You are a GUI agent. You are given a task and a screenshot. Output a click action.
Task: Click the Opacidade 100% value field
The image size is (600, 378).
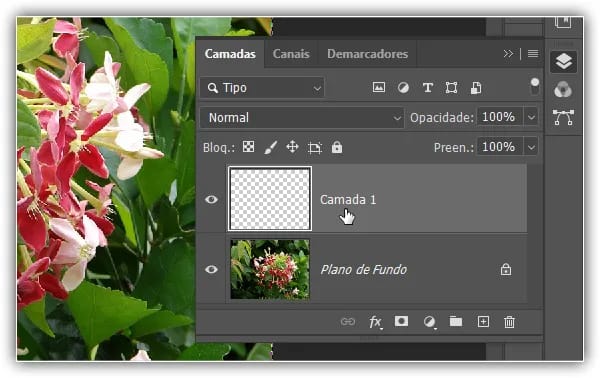click(499, 117)
